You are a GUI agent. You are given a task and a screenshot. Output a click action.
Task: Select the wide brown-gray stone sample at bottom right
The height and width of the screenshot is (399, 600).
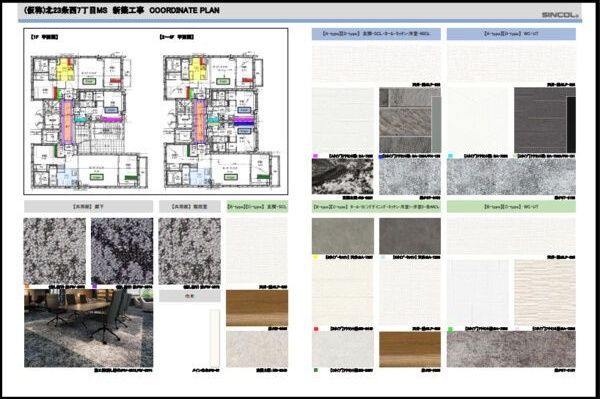point(511,349)
